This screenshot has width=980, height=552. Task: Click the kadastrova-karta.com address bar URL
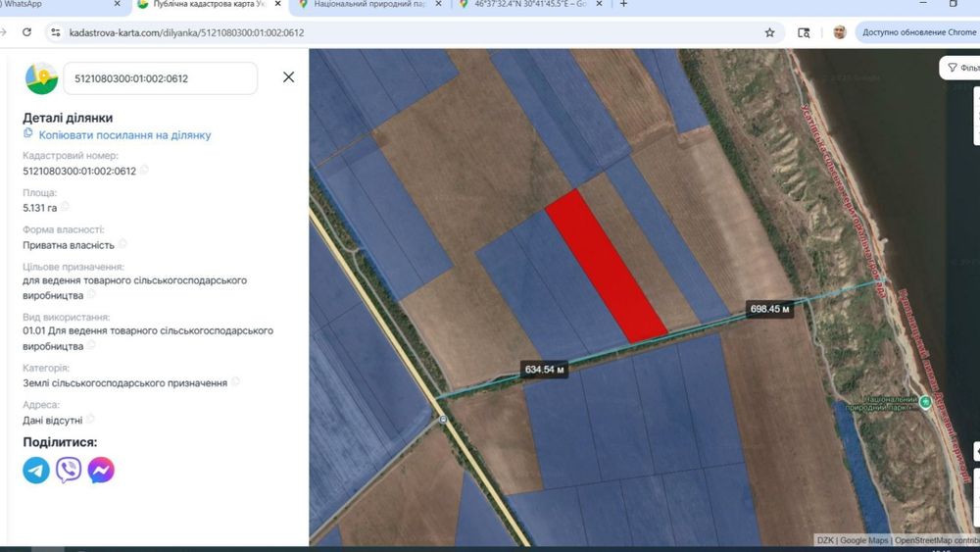[186, 32]
